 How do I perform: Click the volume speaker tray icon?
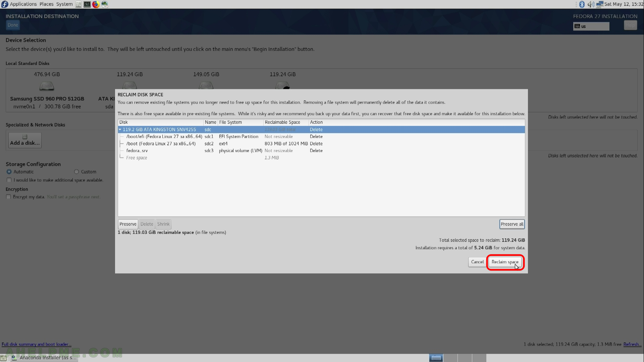click(x=590, y=4)
